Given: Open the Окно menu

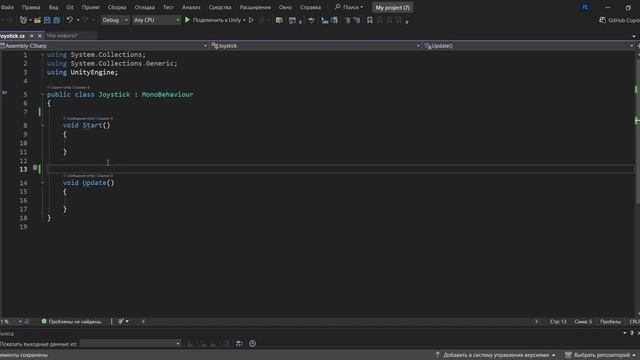Looking at the screenshot, I should 285,7.
